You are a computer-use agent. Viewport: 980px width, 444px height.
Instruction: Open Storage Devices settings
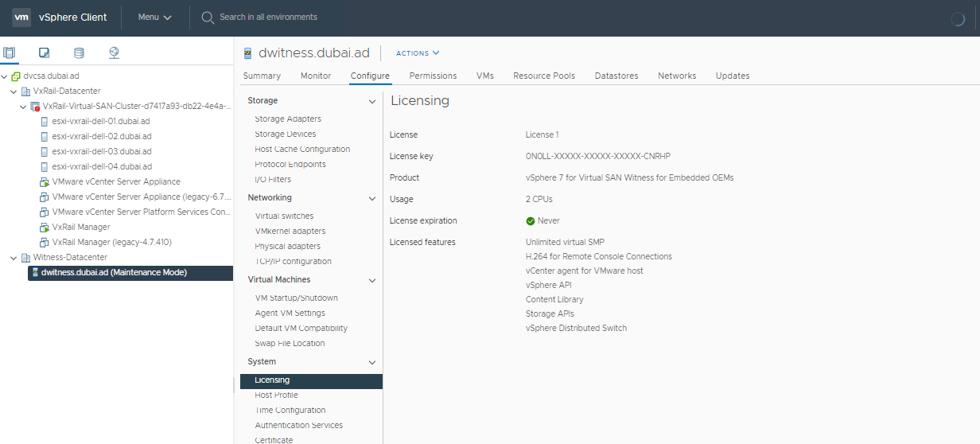pyautogui.click(x=286, y=134)
